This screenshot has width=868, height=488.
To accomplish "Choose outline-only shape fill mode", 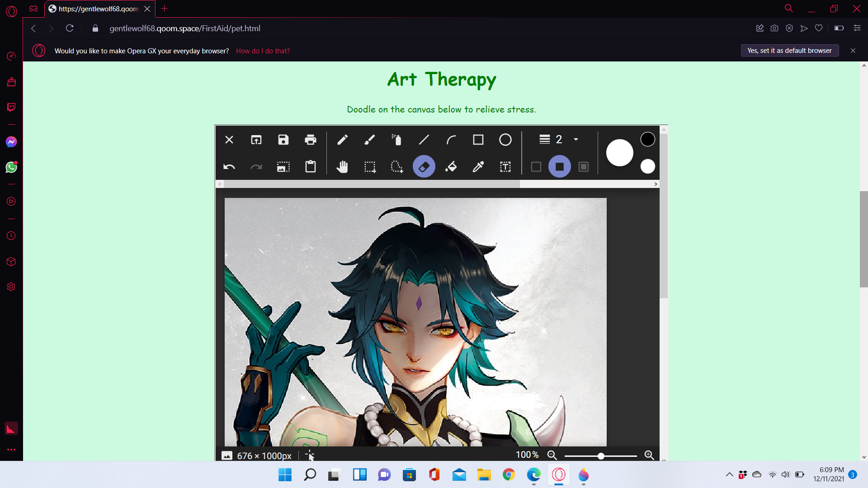I will pos(536,167).
